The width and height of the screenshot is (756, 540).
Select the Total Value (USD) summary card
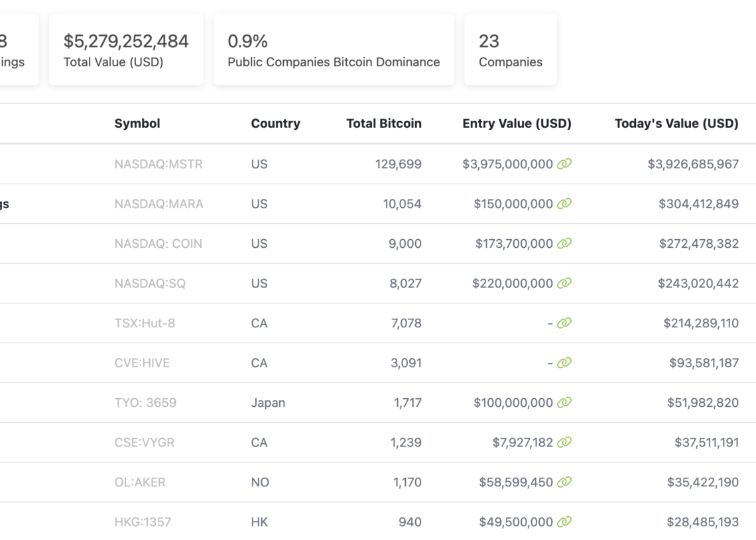click(x=126, y=50)
